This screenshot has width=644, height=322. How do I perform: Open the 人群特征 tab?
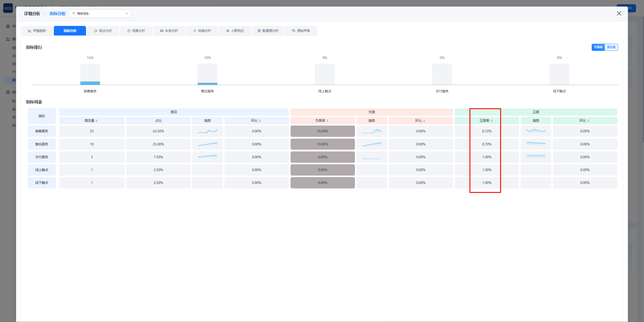click(x=235, y=31)
